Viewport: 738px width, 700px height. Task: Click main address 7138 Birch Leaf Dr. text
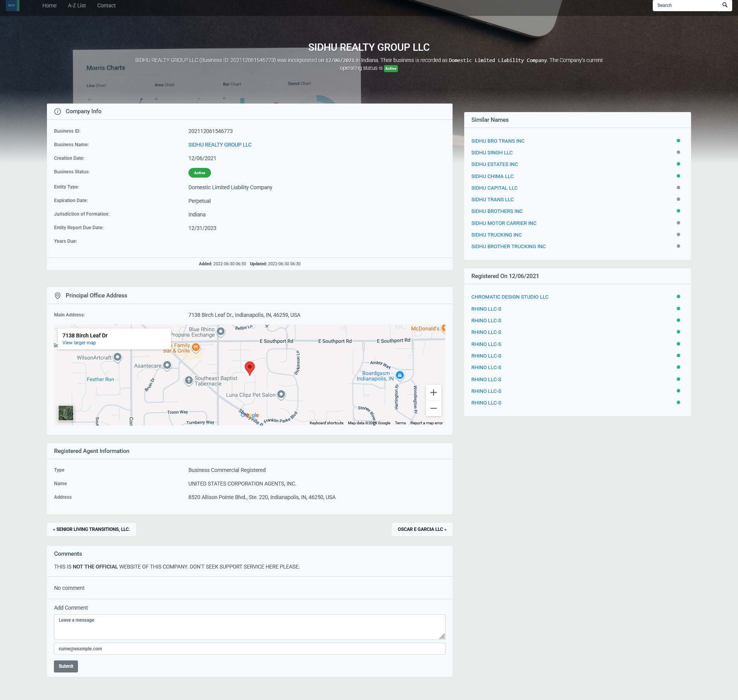pyautogui.click(x=244, y=315)
